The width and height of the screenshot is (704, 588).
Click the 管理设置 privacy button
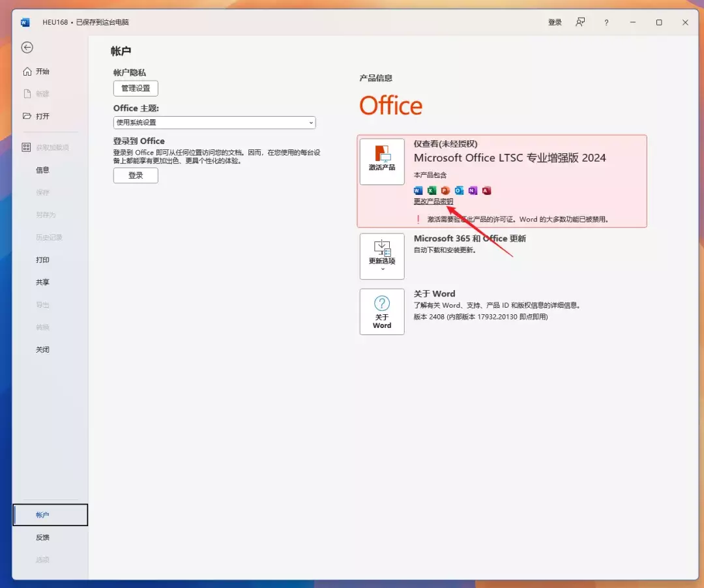(x=136, y=89)
